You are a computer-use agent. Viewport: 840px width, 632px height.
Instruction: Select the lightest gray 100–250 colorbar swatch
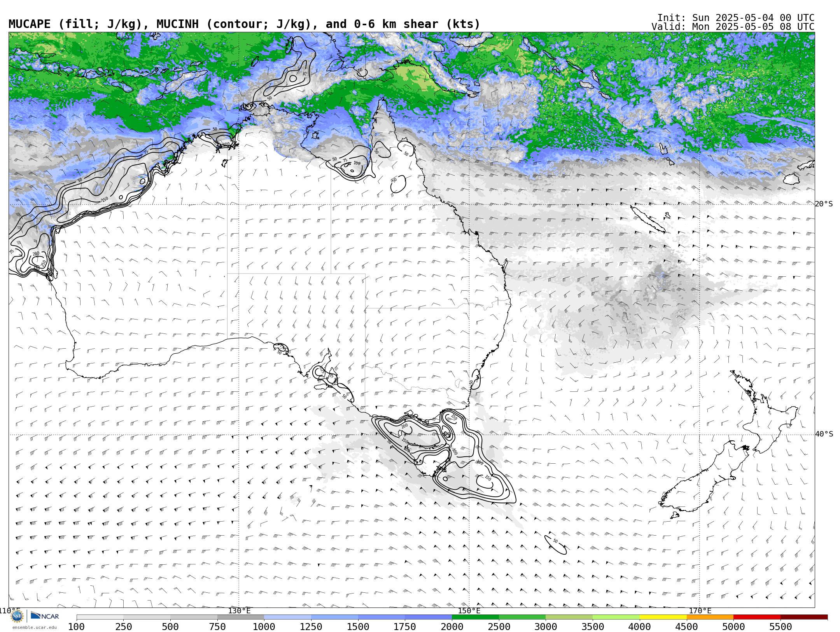click(100, 617)
